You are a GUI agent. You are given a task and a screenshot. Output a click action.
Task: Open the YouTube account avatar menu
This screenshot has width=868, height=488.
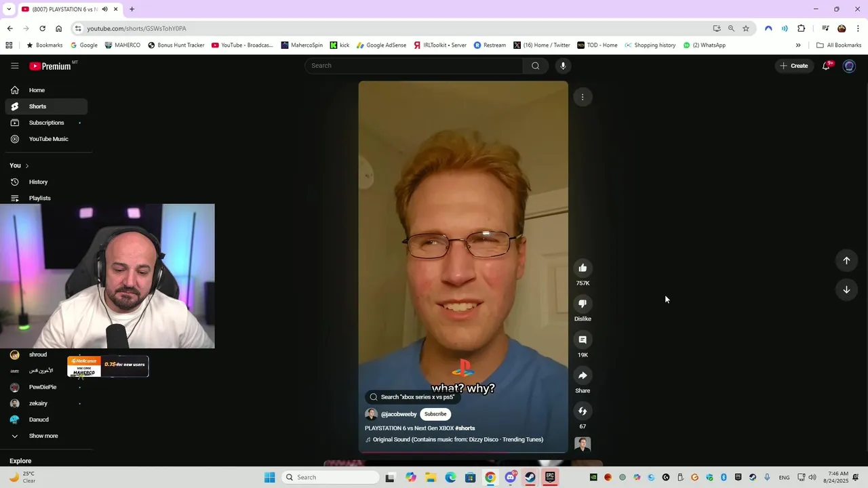pos(849,66)
